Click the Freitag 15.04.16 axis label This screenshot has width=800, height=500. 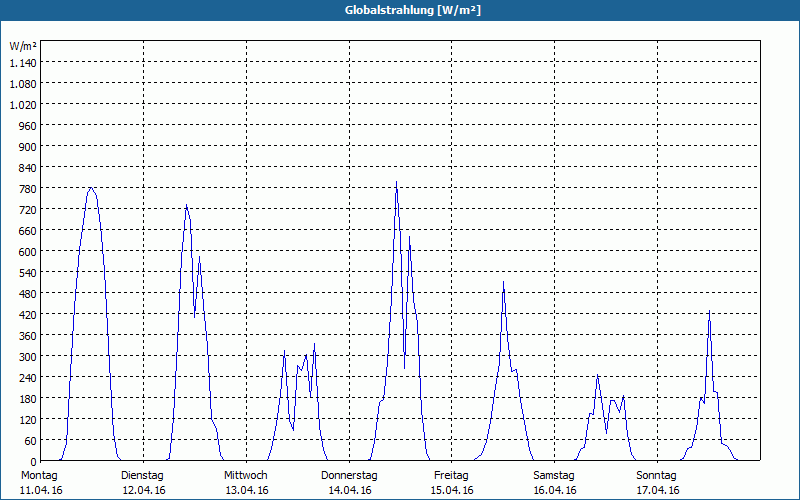[x=452, y=483]
